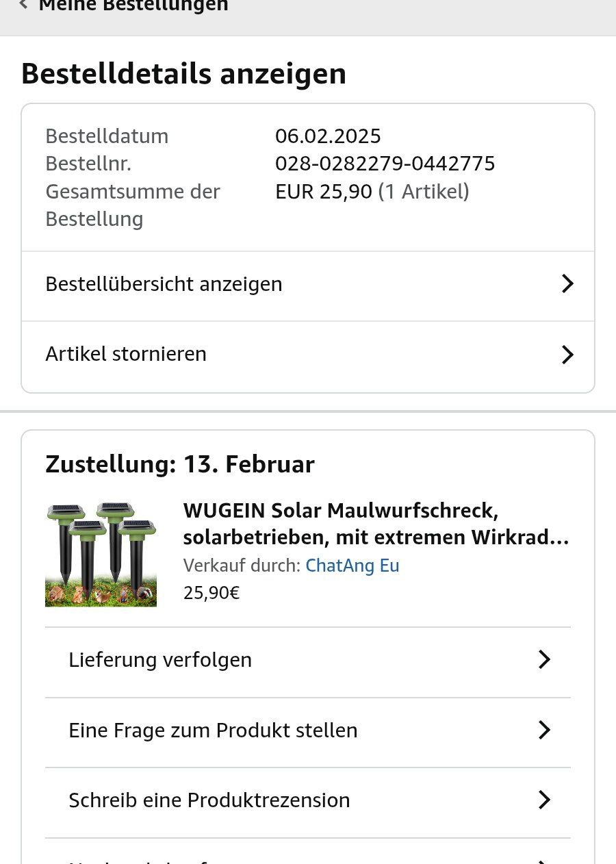Screen dimensions: 616x864
Task: Select Artikel stornieren
Action: coord(126,354)
